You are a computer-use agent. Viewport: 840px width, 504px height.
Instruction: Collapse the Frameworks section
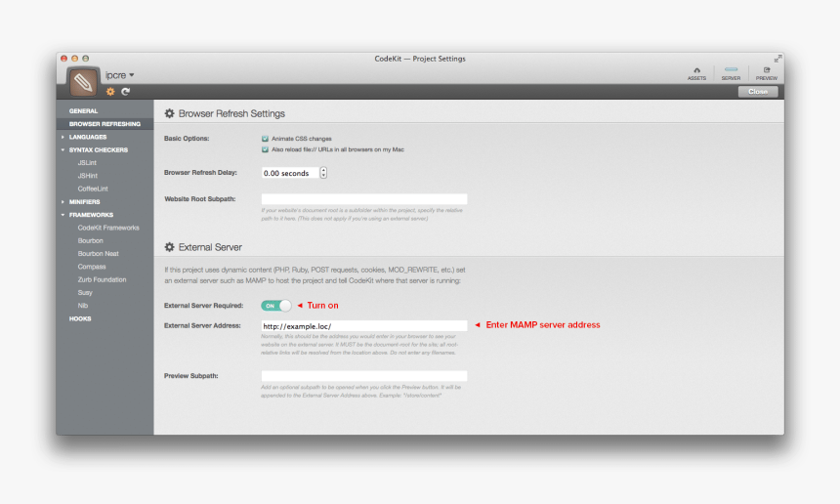(x=63, y=215)
